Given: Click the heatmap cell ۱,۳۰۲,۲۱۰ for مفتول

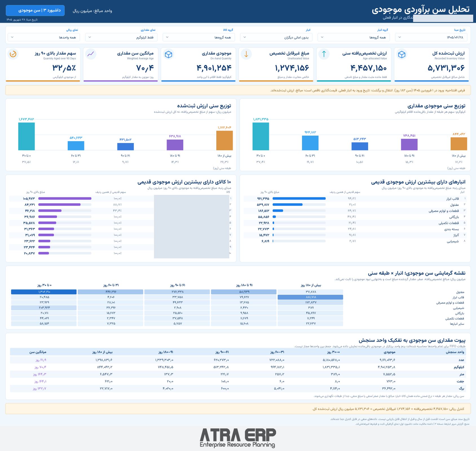Looking at the screenshot, I should pos(44,292).
